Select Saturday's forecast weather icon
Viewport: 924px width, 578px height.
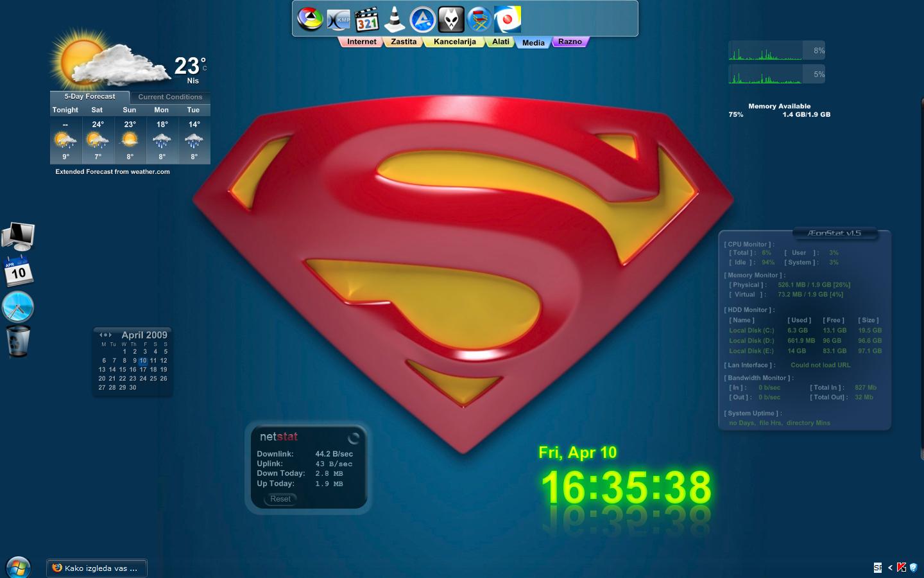(98, 140)
